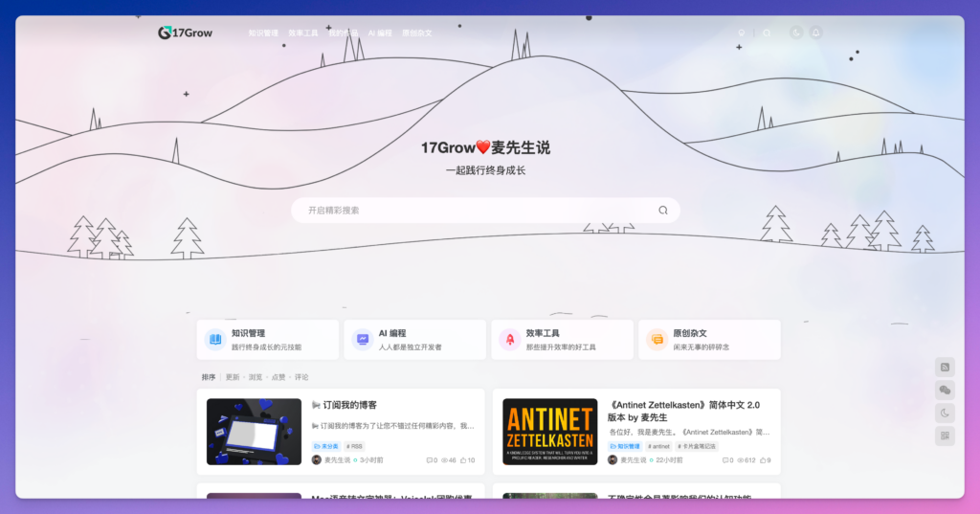Show the QR code from the side toolbar
This screenshot has height=514, width=980.
point(945,436)
